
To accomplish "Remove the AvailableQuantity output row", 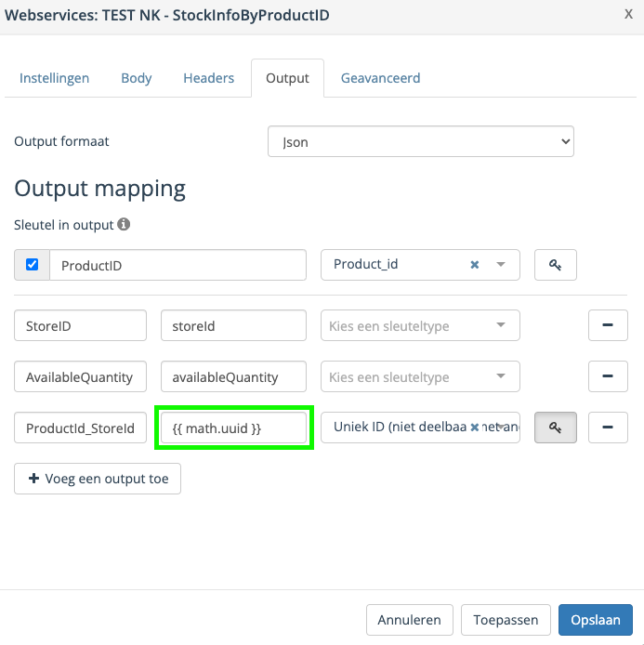I will pyautogui.click(x=608, y=376).
